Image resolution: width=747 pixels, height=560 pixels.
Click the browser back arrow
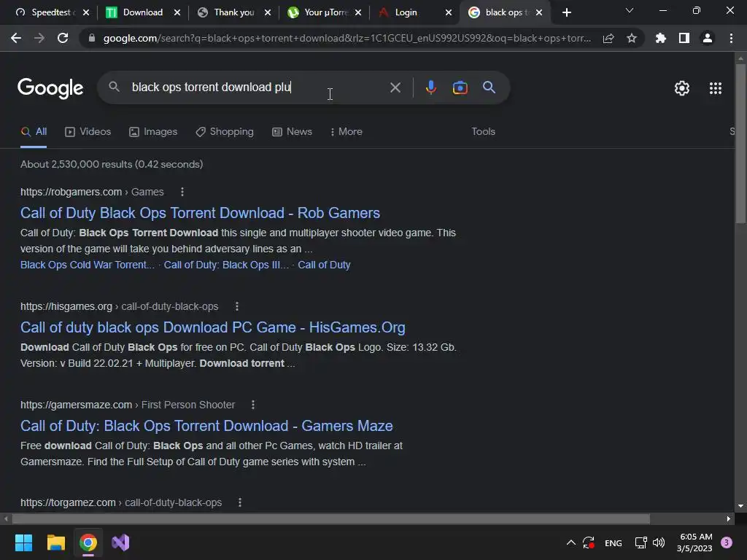[16, 38]
